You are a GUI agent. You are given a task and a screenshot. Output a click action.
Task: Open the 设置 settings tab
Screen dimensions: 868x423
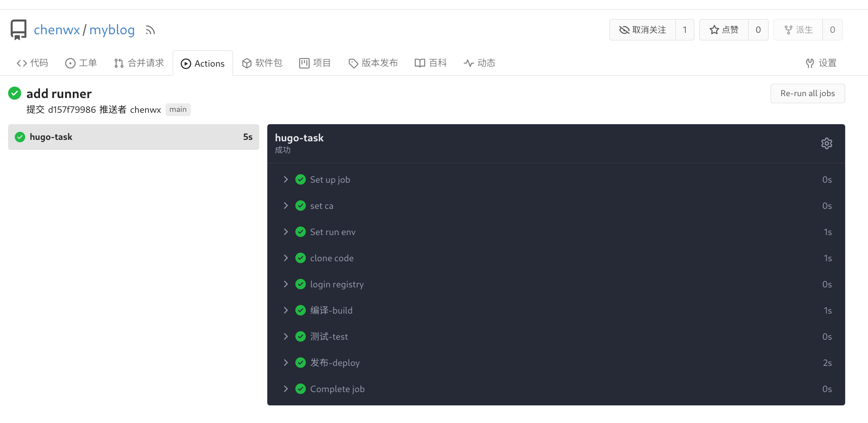(821, 63)
